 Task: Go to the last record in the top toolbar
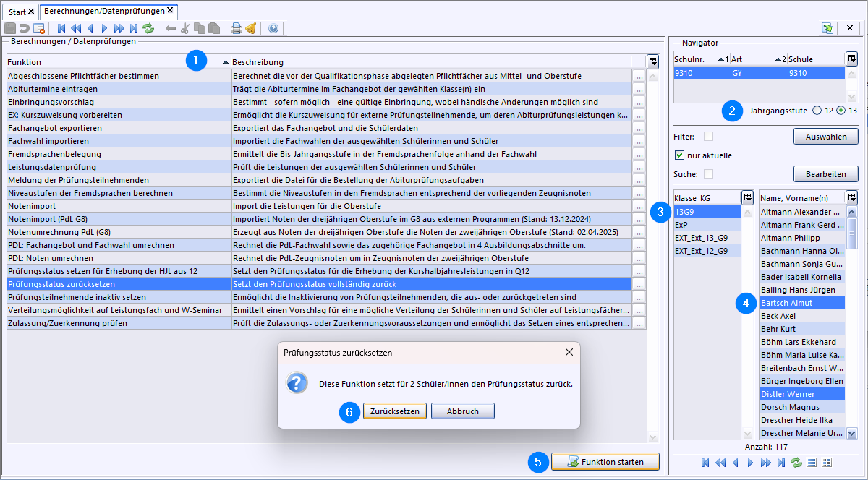click(134, 29)
